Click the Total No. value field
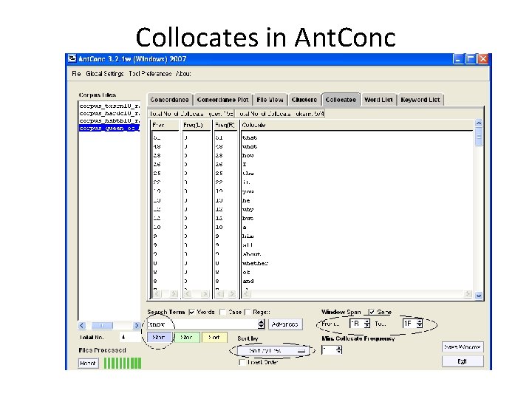Viewport: 532px width, 399px height. [129, 337]
